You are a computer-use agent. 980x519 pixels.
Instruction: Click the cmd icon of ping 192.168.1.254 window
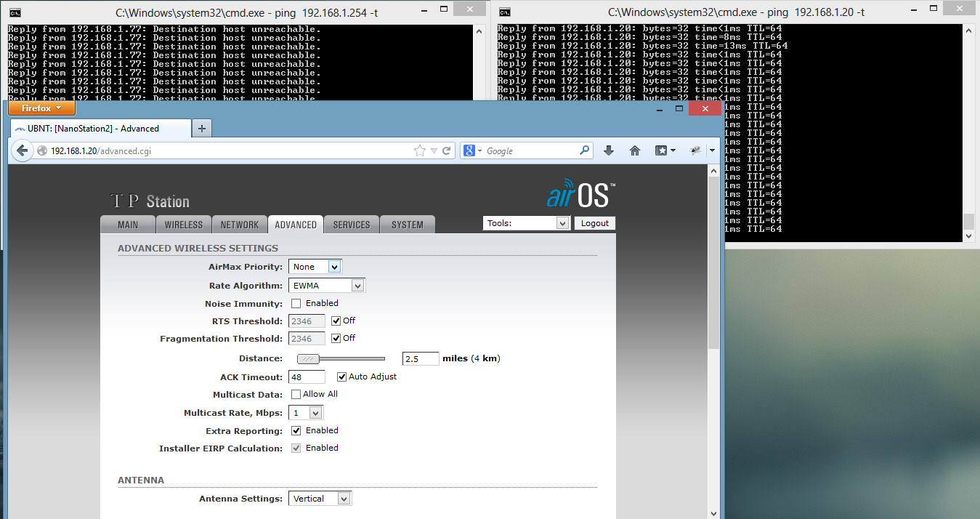coord(15,12)
